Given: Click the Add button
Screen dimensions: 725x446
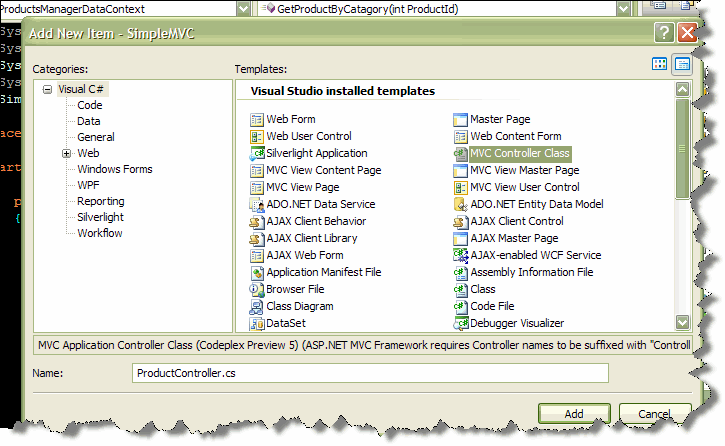Looking at the screenshot, I should [x=574, y=414].
